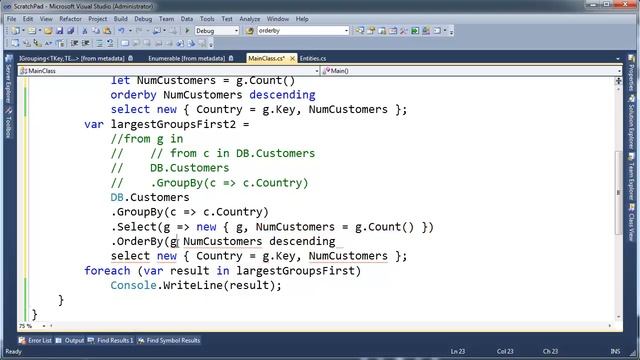Open the Solution Explorer side tab
The image size is (640, 360).
coord(631,122)
